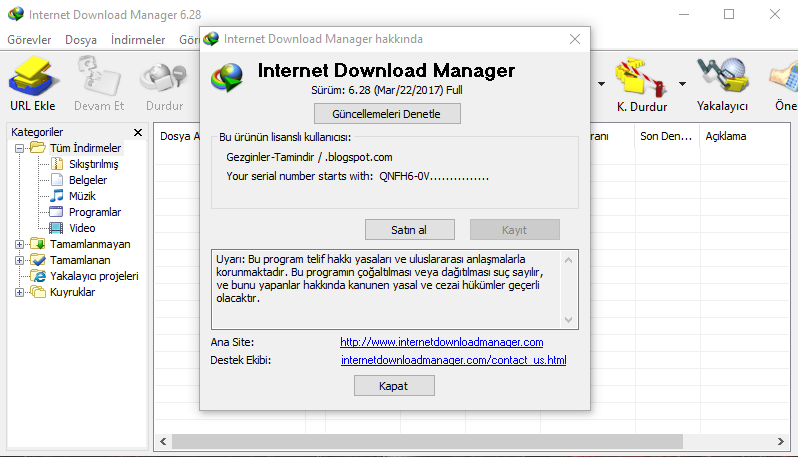Close the about dialog with X

pyautogui.click(x=575, y=39)
